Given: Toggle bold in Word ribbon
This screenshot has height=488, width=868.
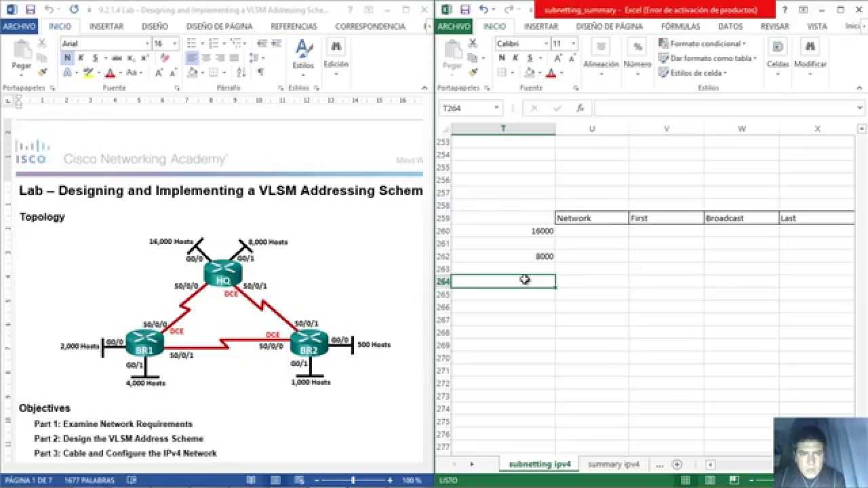Looking at the screenshot, I should click(x=67, y=58).
